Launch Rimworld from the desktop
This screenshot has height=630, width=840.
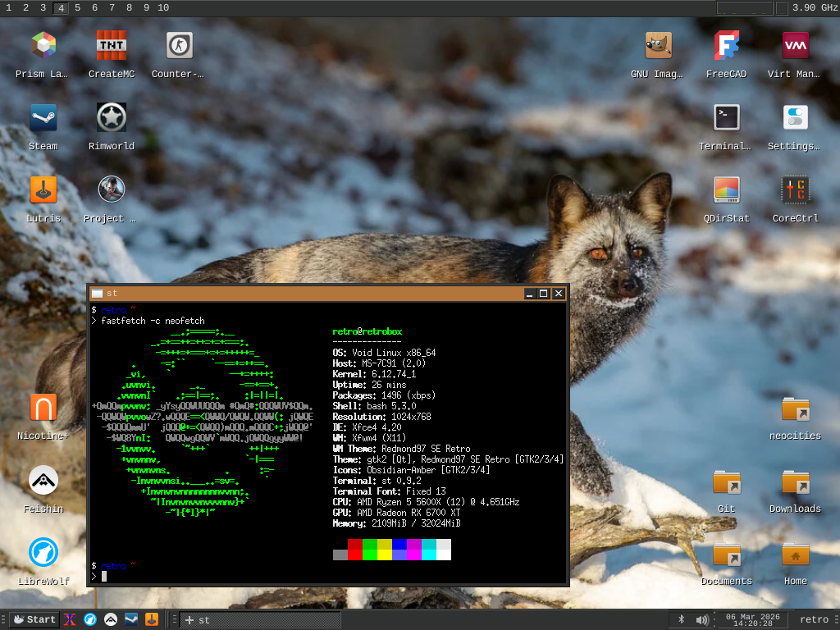111,118
